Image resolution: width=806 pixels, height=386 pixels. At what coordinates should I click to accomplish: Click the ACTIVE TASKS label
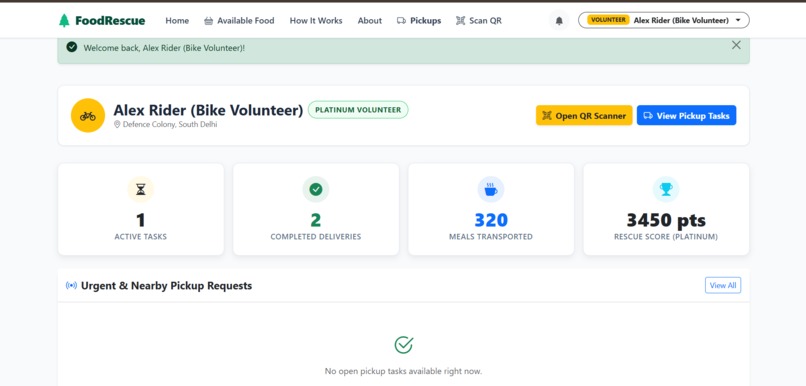click(141, 237)
